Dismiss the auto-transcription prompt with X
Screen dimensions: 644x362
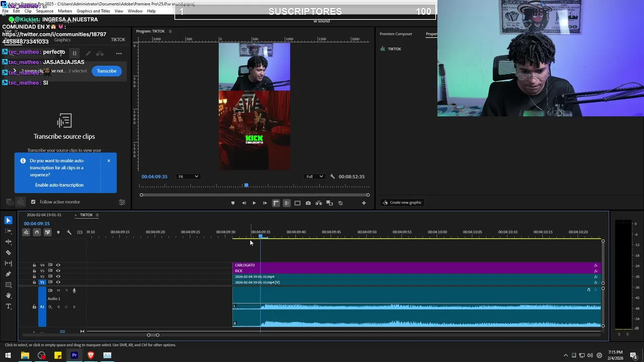[x=109, y=161]
